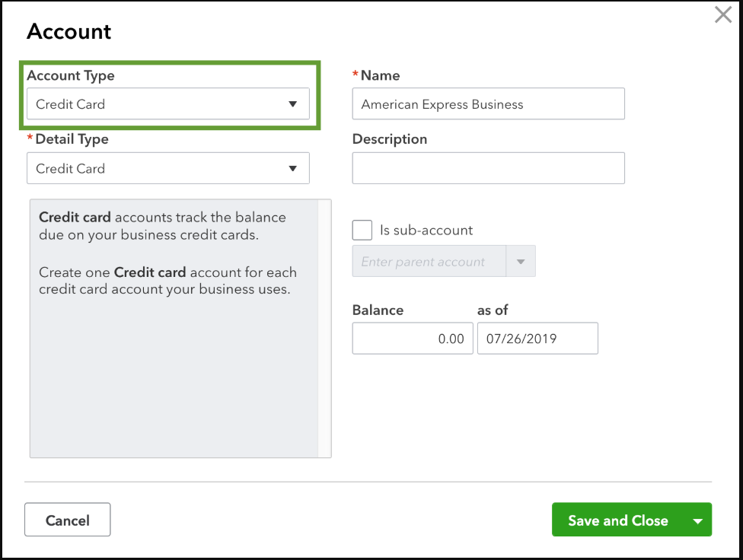Expand the Detail Type dropdown arrow

click(292, 169)
